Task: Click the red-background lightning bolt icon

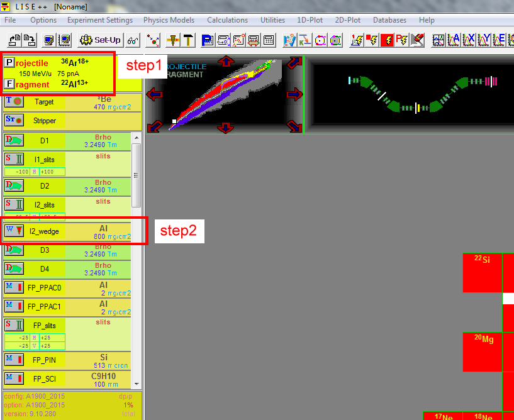Action: tap(388, 40)
